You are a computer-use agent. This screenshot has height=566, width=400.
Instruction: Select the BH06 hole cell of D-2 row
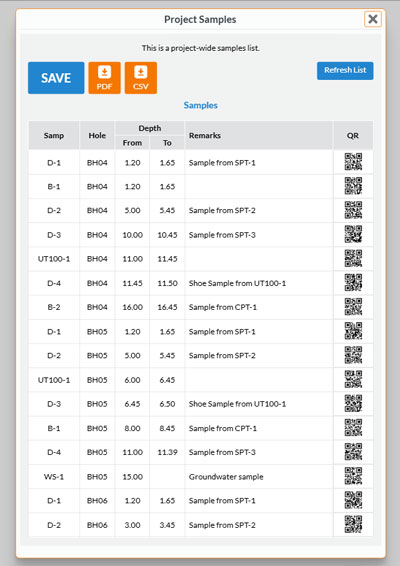[x=97, y=525]
